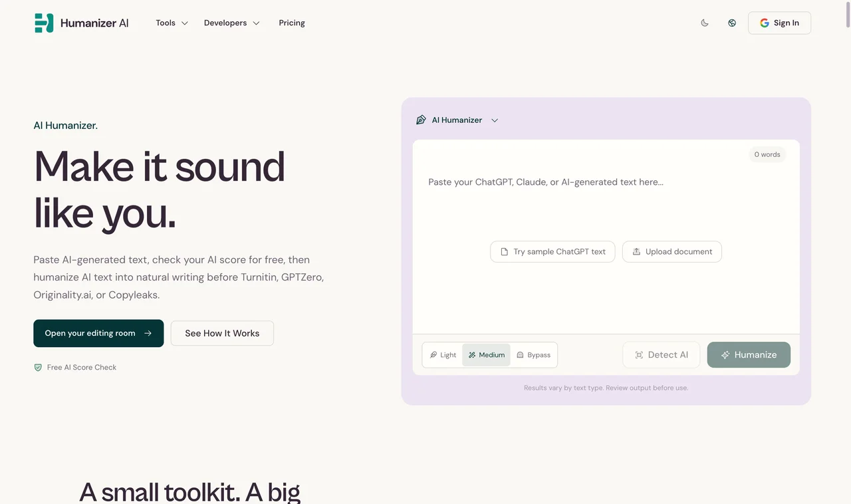Go to the Pricing page
This screenshot has width=851, height=504.
[292, 23]
